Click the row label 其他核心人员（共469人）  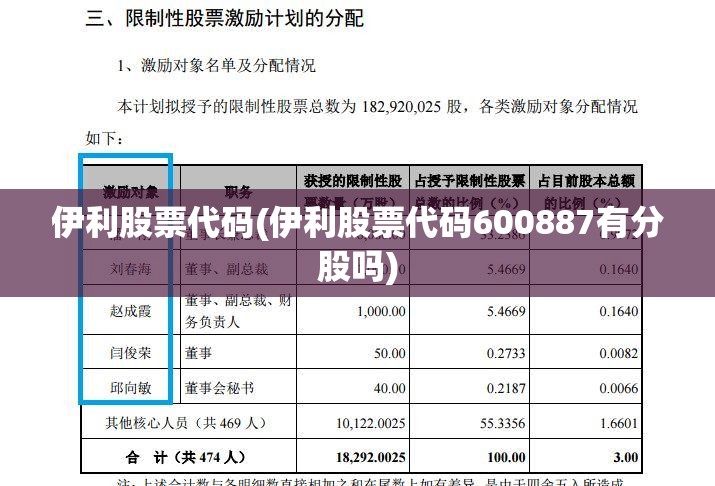pyautogui.click(x=187, y=423)
